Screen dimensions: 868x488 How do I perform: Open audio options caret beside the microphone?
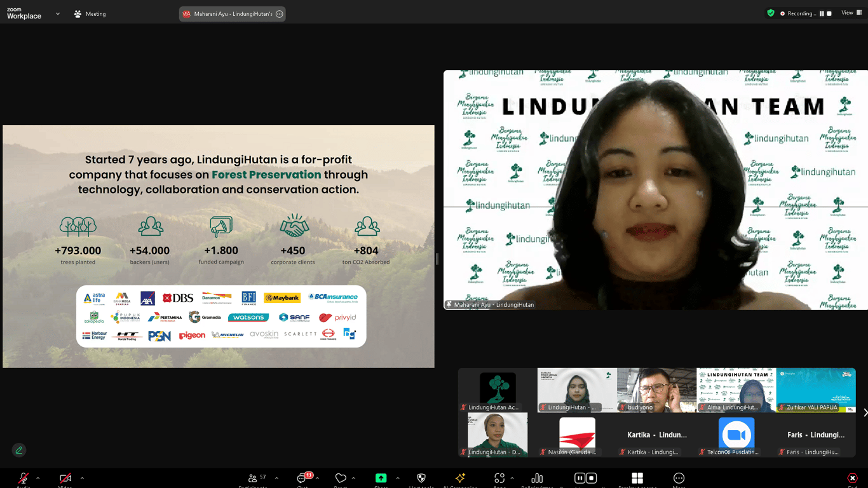tap(38, 478)
